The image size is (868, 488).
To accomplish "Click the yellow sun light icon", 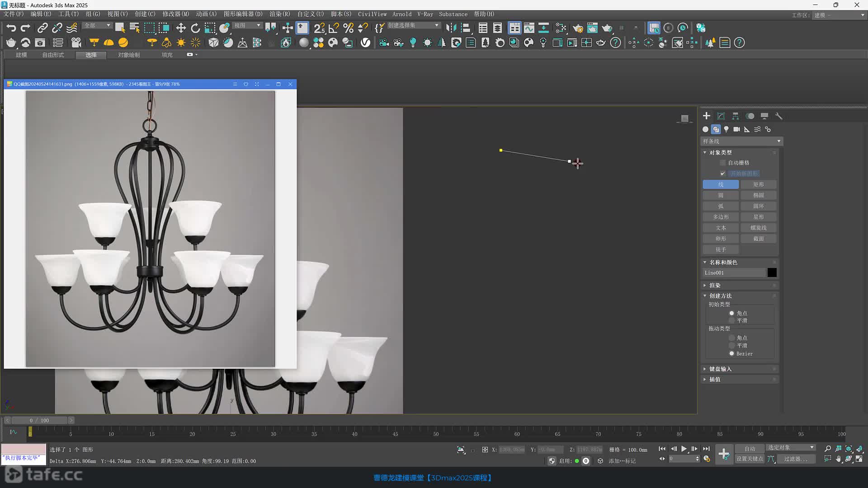I will (x=181, y=42).
